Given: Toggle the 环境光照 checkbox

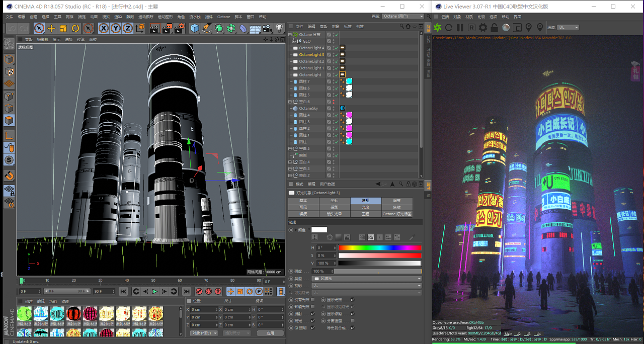Looking at the screenshot, I should point(313,306).
